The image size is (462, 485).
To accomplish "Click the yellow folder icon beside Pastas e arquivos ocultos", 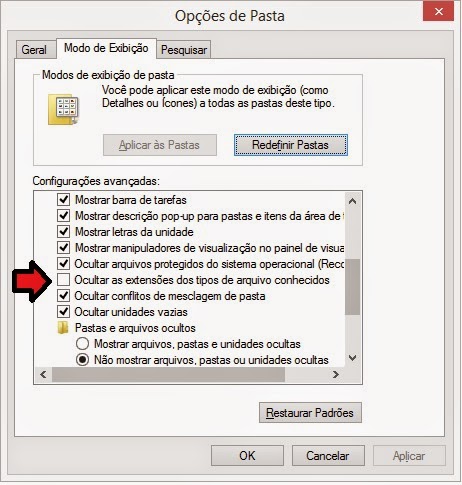I will (x=63, y=328).
